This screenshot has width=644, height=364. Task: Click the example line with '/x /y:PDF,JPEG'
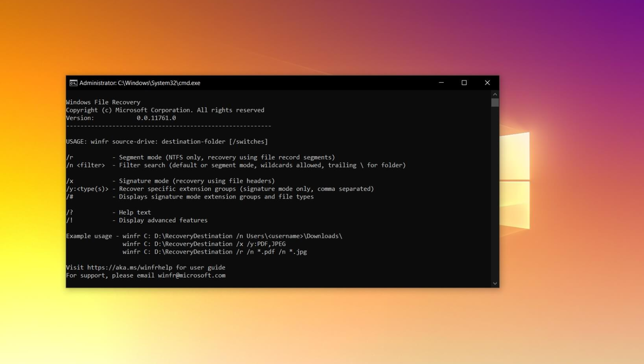pyautogui.click(x=204, y=244)
